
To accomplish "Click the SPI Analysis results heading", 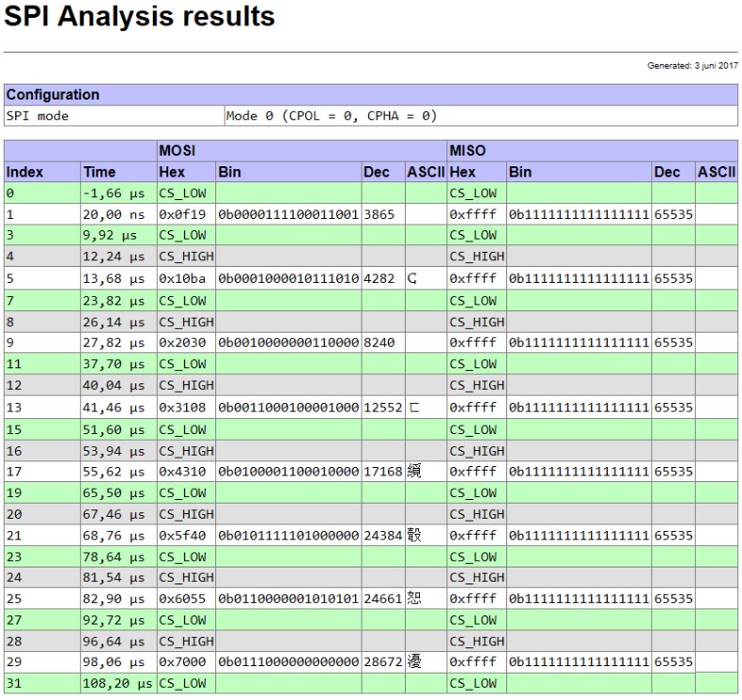I will coord(141,17).
